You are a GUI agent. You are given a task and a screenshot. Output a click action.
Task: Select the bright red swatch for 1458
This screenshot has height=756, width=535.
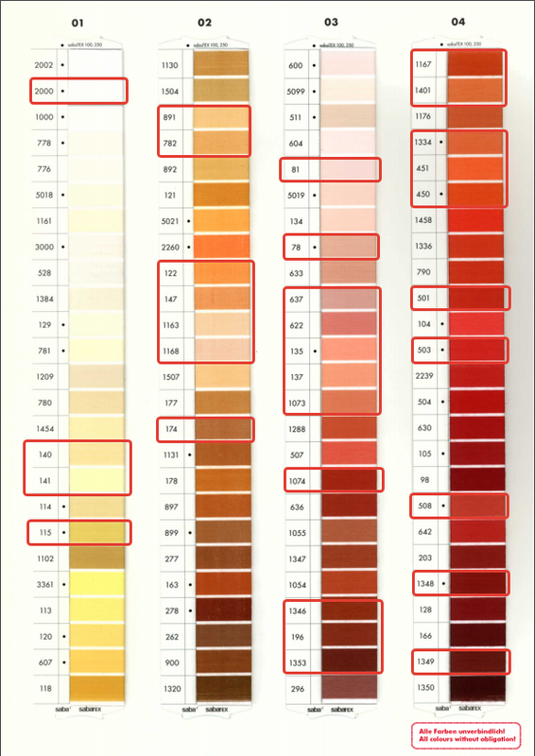point(476,220)
